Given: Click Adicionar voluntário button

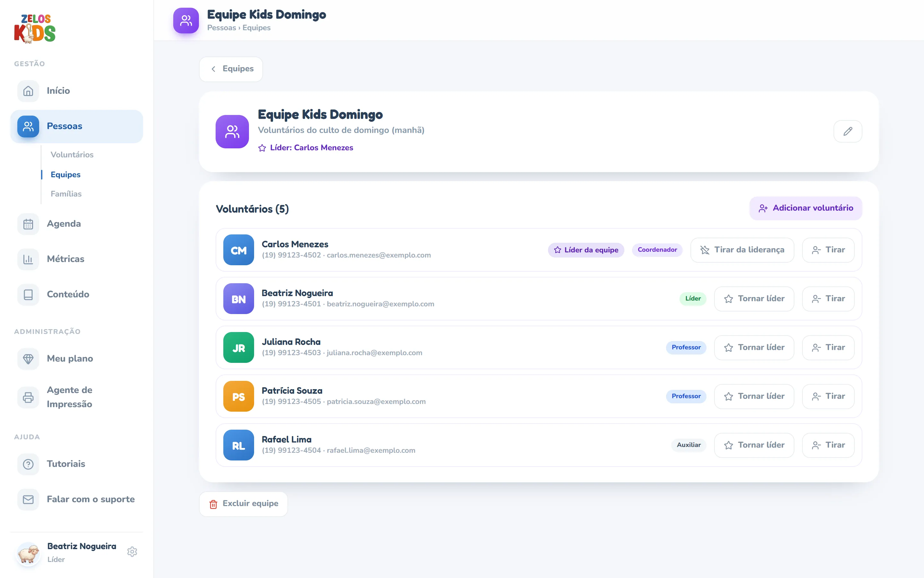Looking at the screenshot, I should coord(806,208).
